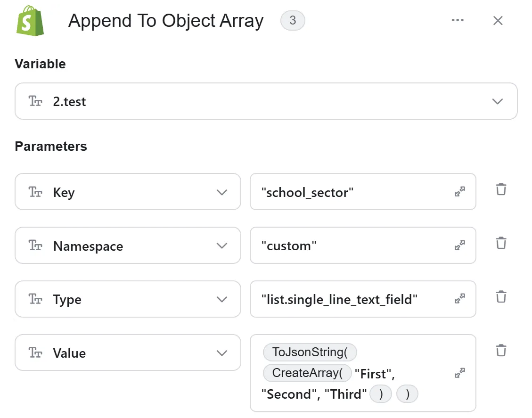Viewport: 532px width, 418px height.
Task: Click the "school_sector" input field
Action: [x=363, y=192]
